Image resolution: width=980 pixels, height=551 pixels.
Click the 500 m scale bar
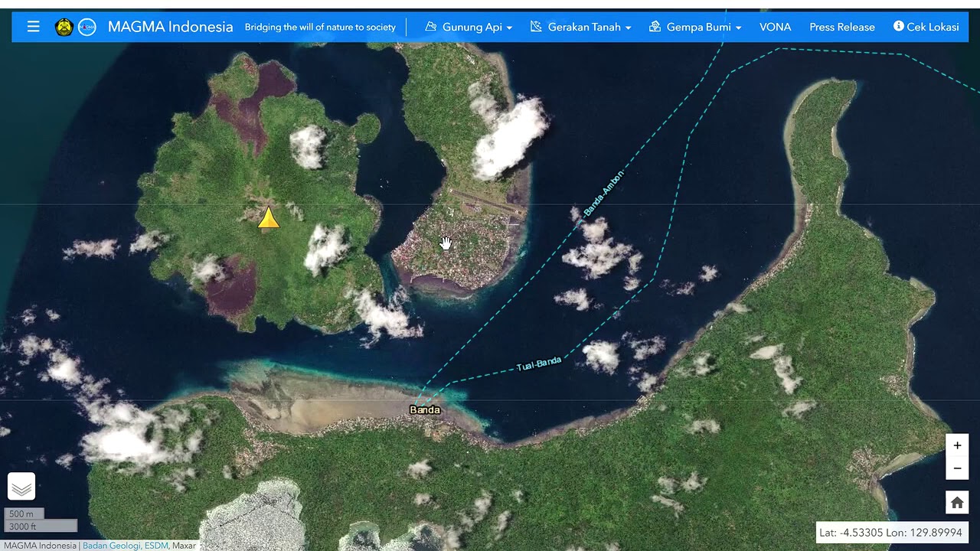tap(24, 514)
